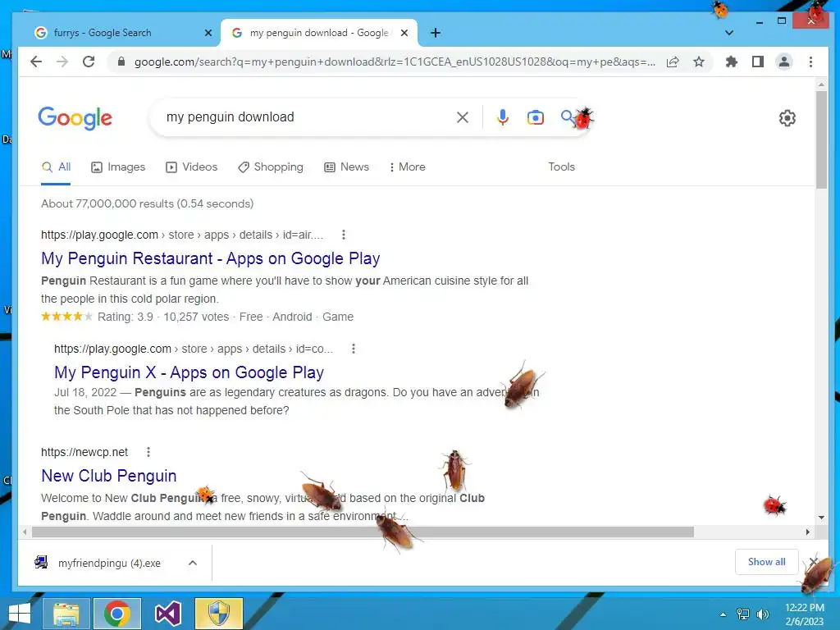Image resolution: width=840 pixels, height=630 pixels.
Task: Show hidden system tray icons
Action: pyautogui.click(x=724, y=614)
